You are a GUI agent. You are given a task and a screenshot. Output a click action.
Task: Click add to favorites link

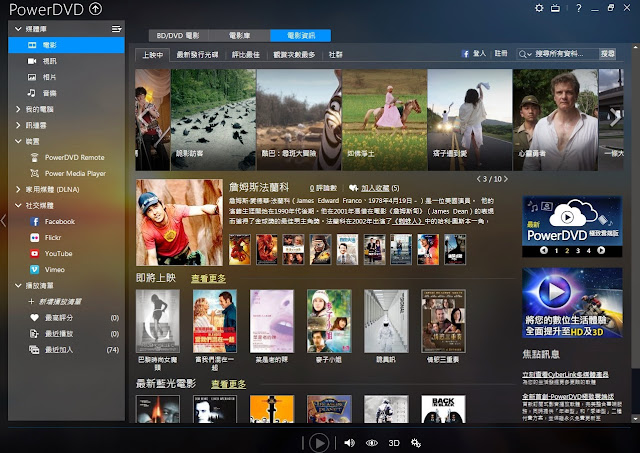click(375, 188)
